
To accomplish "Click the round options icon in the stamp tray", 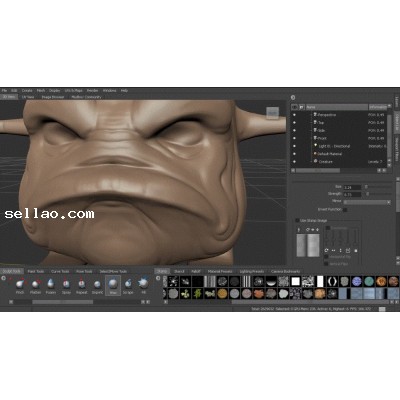I will point(158,278).
